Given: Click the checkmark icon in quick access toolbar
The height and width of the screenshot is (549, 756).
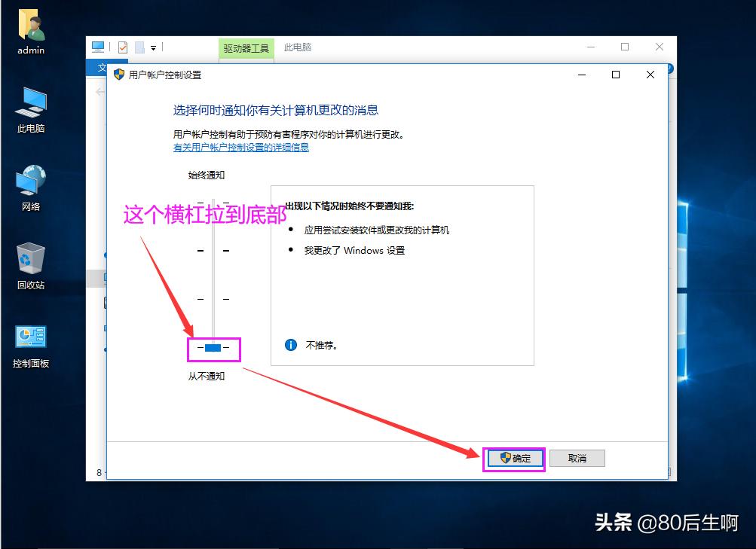Looking at the screenshot, I should click(x=124, y=46).
